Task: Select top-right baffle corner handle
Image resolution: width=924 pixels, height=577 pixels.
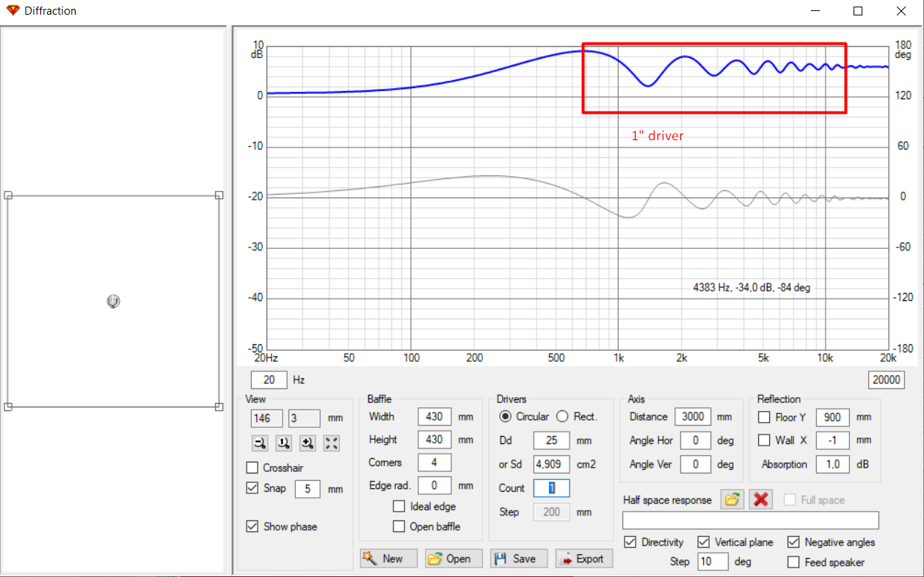Action: pos(219,195)
